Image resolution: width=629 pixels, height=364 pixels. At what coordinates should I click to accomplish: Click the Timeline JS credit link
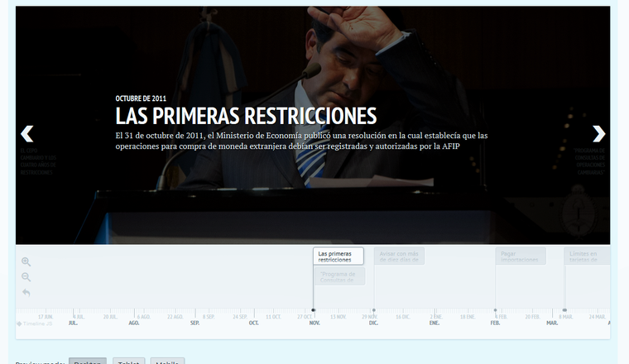(36, 323)
